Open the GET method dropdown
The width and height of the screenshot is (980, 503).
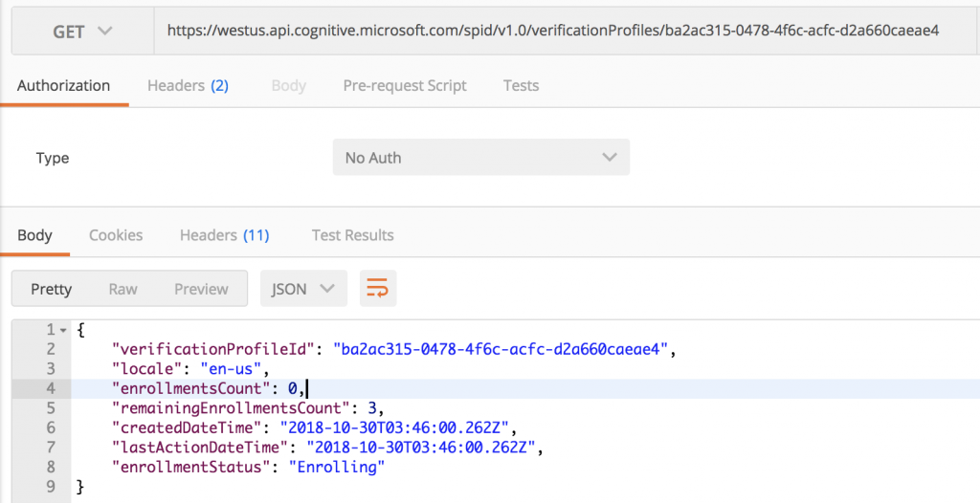click(81, 32)
